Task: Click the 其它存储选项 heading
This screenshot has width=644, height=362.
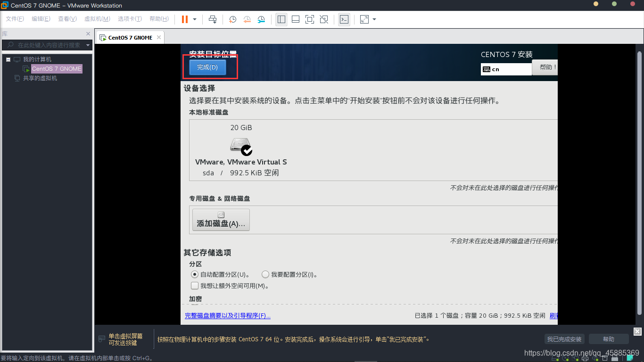Action: [x=207, y=253]
